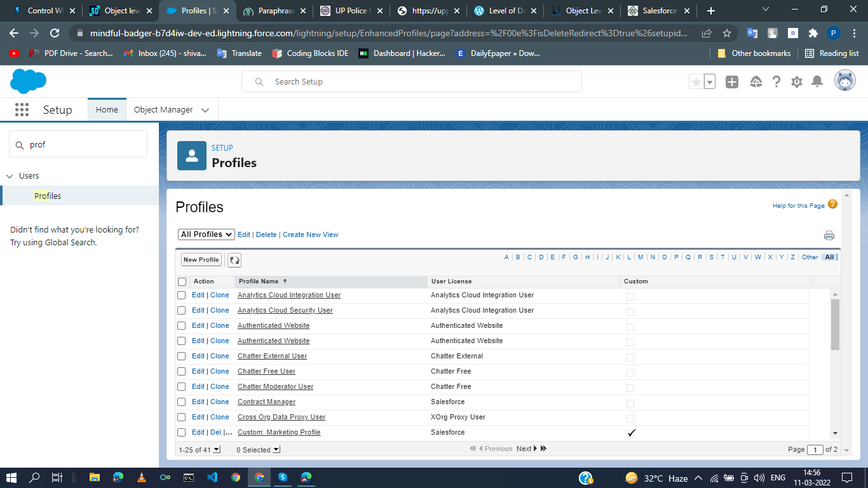Open the user avatar profile icon
The image size is (868, 488).
pos(844,81)
